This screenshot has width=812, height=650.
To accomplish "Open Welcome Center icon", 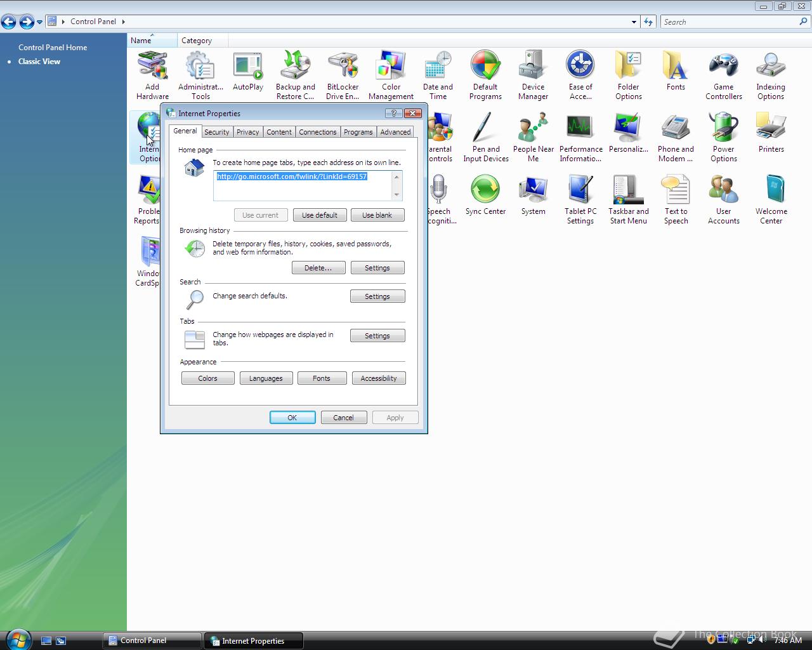I will [771, 199].
